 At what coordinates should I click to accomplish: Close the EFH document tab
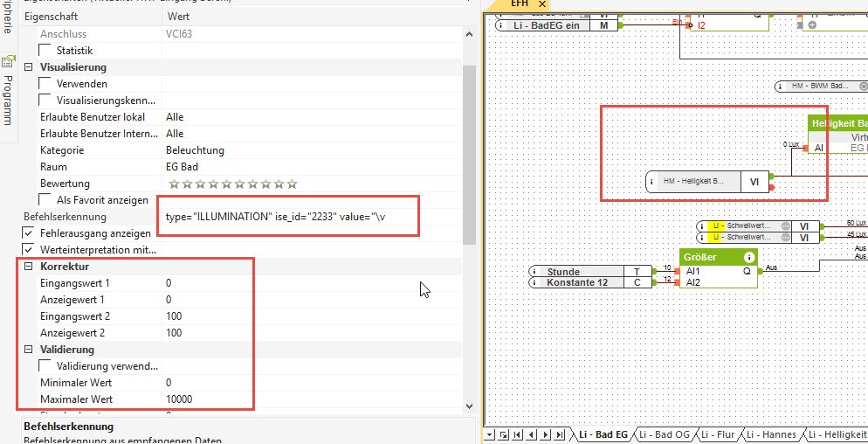[x=542, y=3]
